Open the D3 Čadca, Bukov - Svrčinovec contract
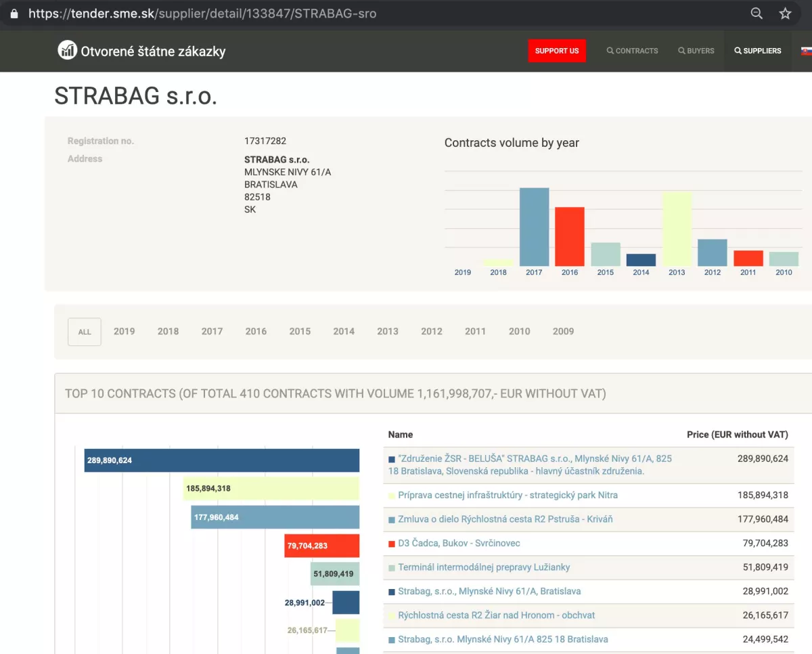812x654 pixels. (x=459, y=543)
